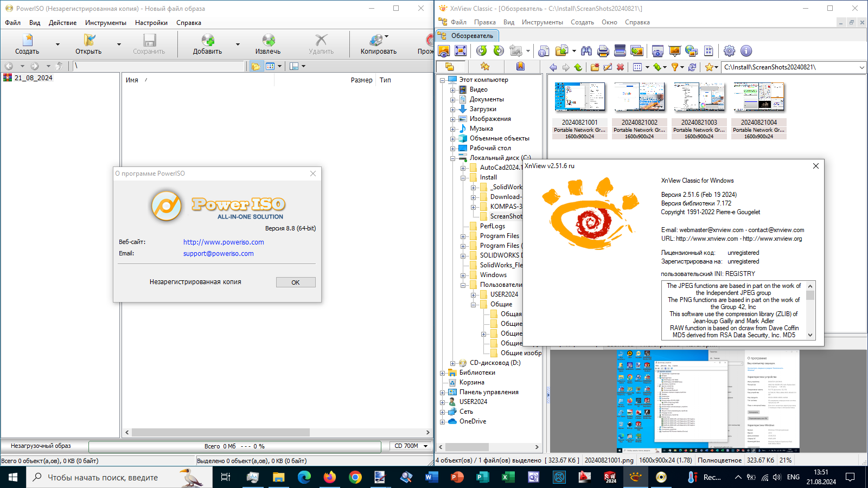This screenshot has width=868, height=488.
Task: Expand the Windows folder tree node
Action: 463,275
